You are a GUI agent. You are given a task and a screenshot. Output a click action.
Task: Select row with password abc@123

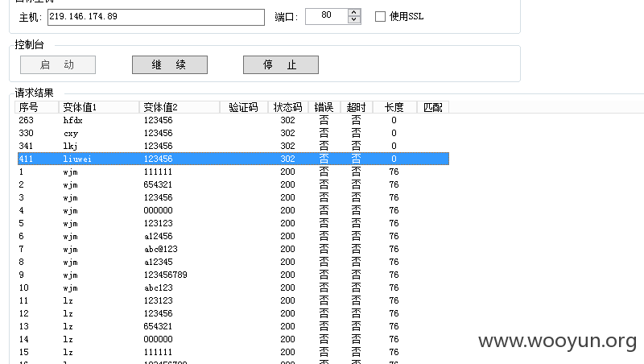tap(233, 249)
